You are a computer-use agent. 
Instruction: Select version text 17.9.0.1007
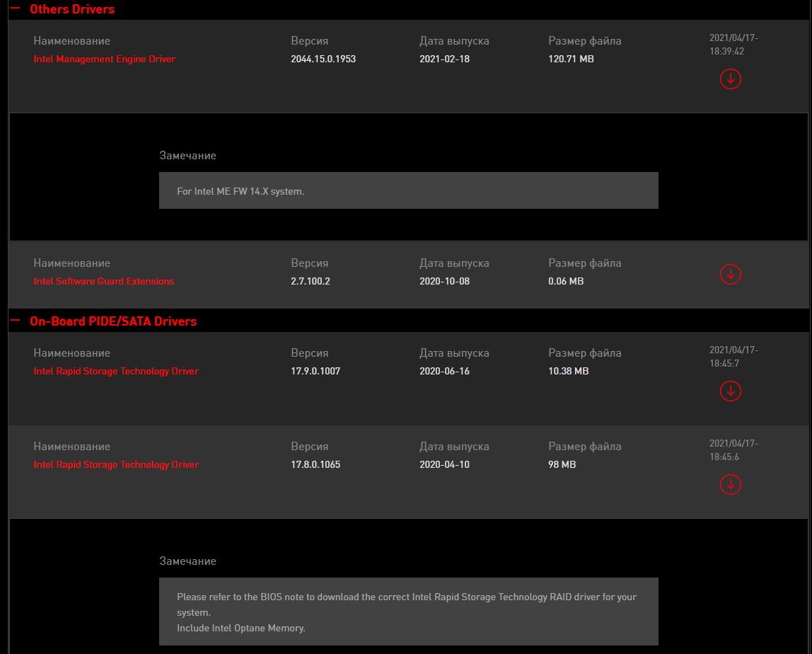click(315, 371)
